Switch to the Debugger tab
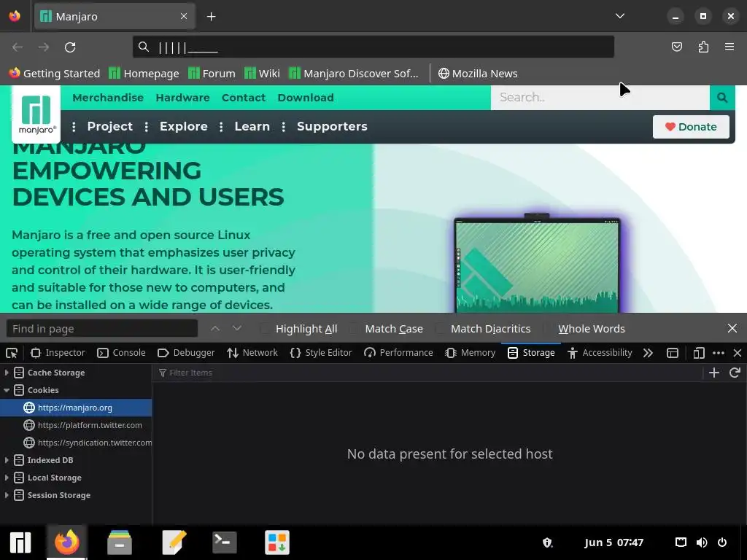The image size is (747, 560). (186, 353)
